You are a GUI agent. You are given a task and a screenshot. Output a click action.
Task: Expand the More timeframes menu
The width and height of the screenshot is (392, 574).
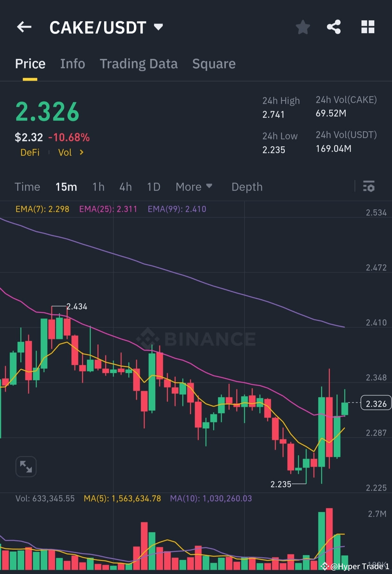[194, 187]
